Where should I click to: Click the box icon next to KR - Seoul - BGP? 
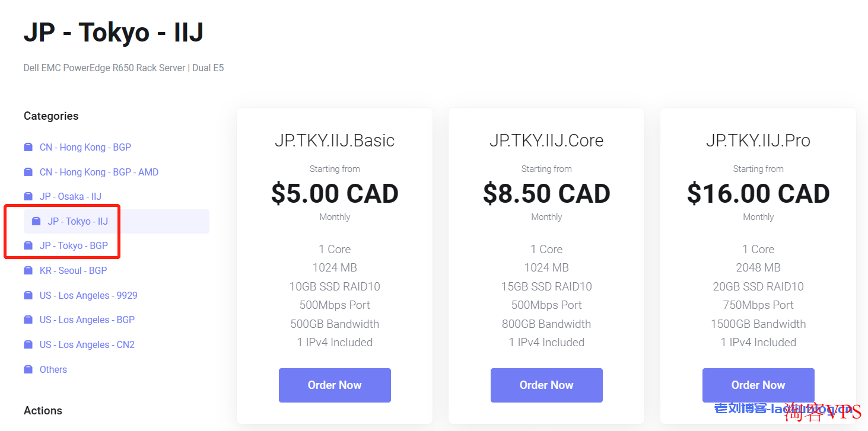[x=28, y=270]
